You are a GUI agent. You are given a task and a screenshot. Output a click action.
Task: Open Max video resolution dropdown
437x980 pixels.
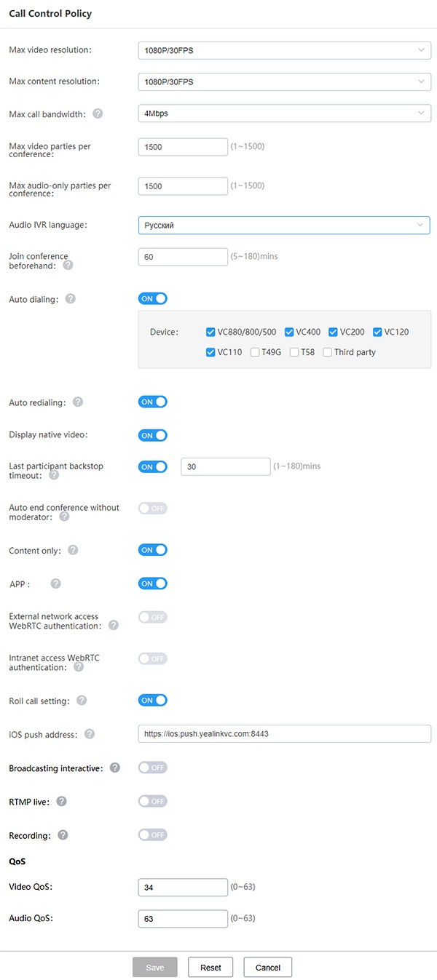(x=284, y=51)
